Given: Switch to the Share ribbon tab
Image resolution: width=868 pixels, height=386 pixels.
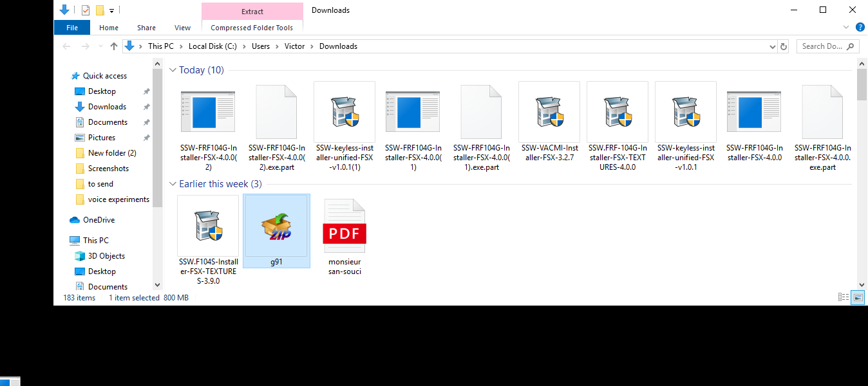Looking at the screenshot, I should tap(146, 28).
